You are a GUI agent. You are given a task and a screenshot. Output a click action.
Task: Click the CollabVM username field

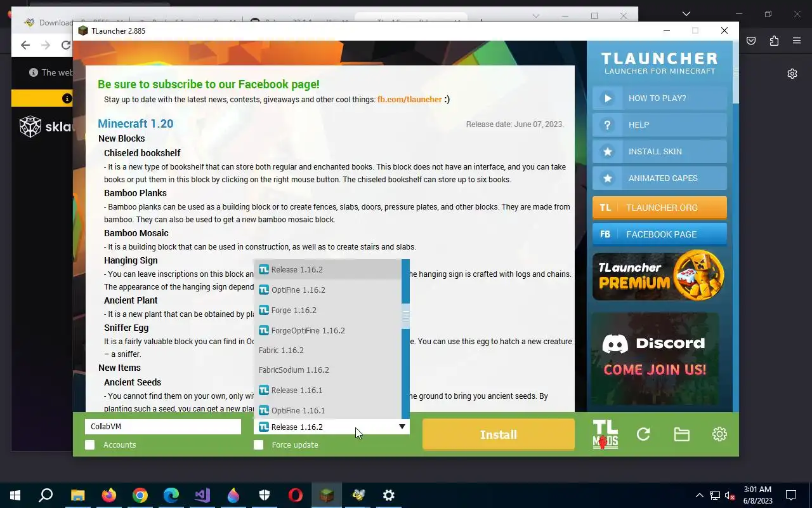tap(163, 427)
